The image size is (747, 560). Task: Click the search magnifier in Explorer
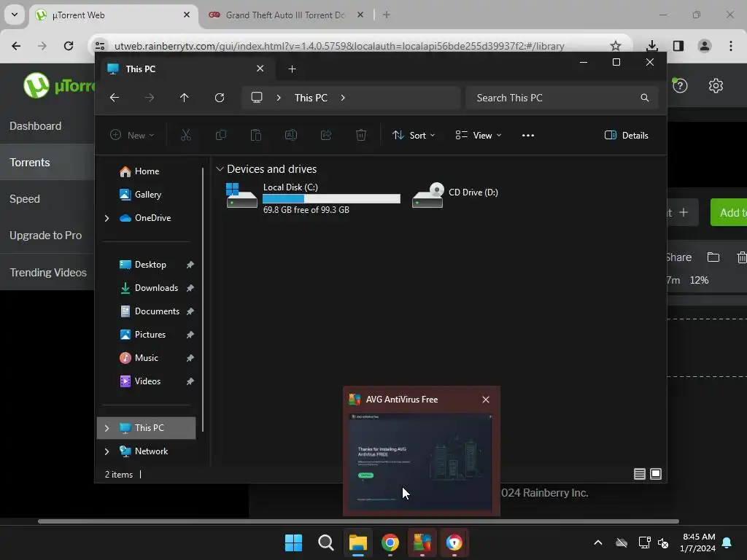click(x=645, y=98)
